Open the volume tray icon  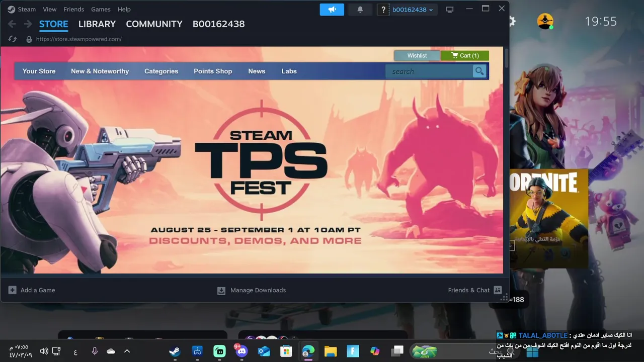pyautogui.click(x=44, y=351)
